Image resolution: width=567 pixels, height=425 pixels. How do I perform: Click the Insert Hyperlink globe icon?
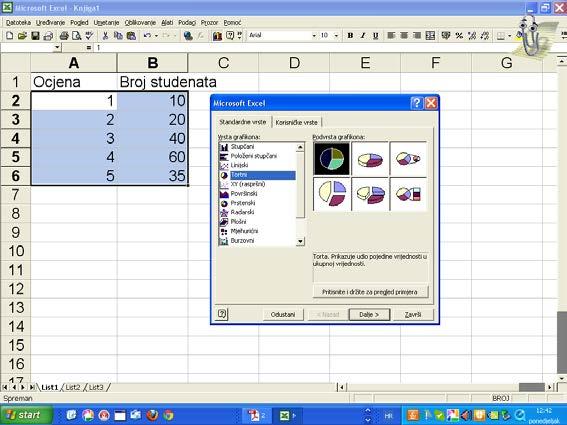click(x=188, y=35)
